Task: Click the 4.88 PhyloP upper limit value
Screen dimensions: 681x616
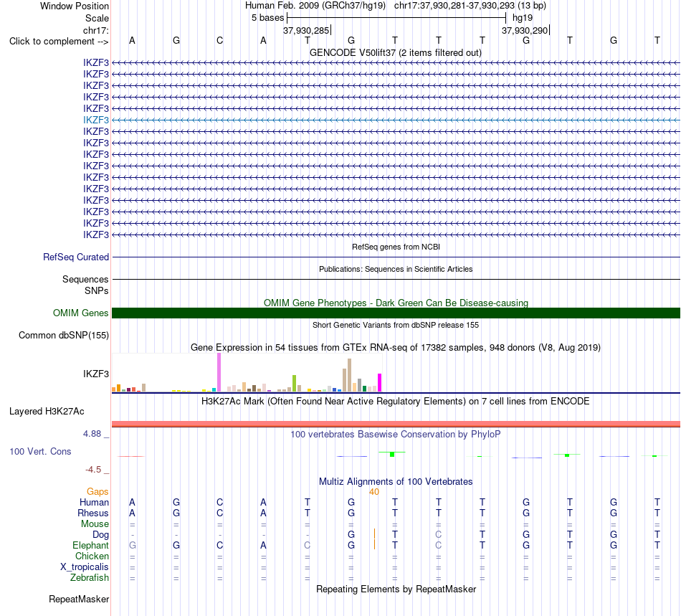Action: (92, 434)
